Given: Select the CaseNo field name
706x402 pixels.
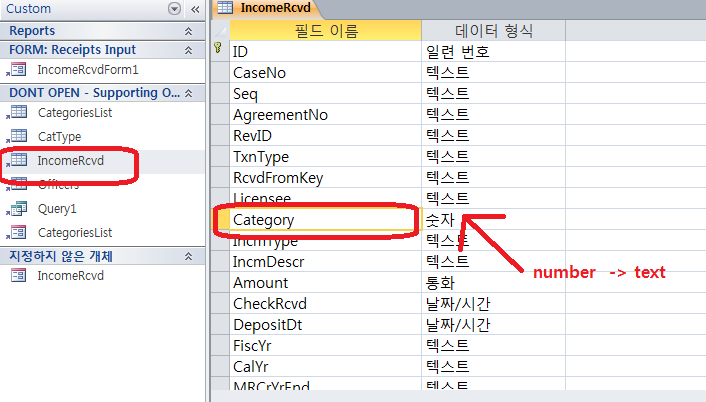Looking at the screenshot, I should (326, 72).
